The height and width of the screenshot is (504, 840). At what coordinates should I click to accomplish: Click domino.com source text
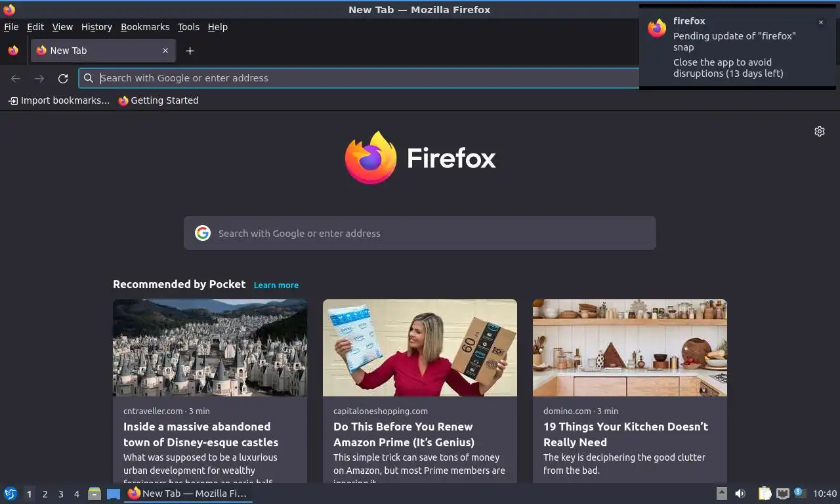pos(567,411)
